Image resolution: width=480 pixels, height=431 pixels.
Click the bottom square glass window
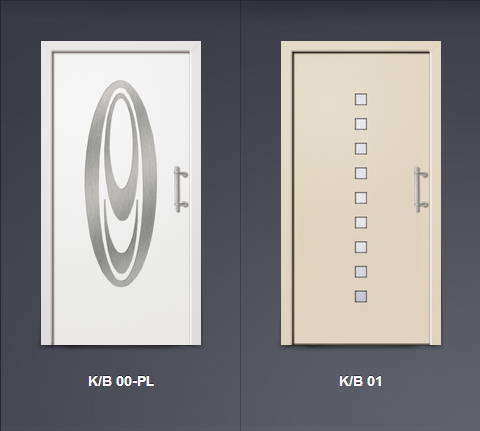pyautogui.click(x=361, y=297)
